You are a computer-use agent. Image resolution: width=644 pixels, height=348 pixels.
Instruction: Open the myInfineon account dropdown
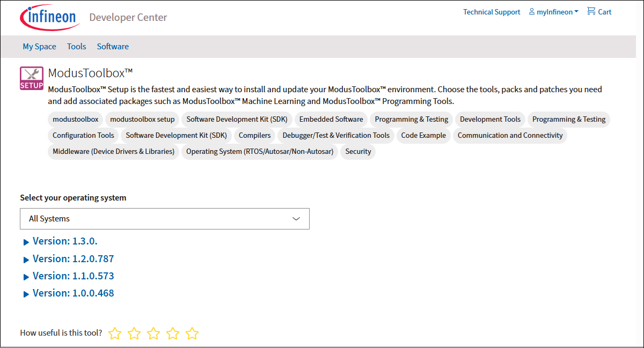554,12
